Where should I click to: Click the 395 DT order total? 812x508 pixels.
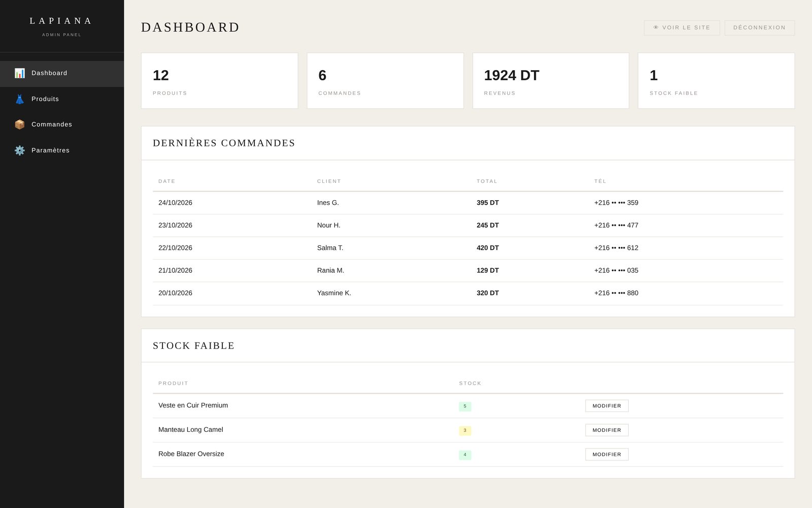(x=488, y=203)
